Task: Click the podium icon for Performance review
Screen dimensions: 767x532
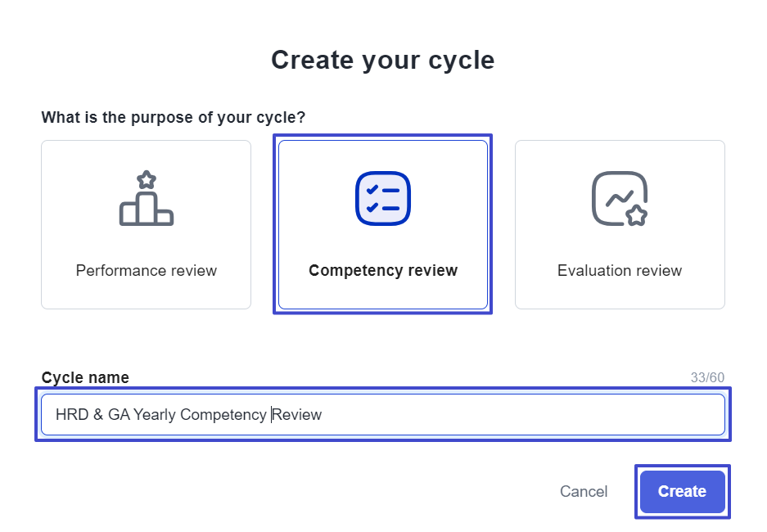Action: coord(147,198)
